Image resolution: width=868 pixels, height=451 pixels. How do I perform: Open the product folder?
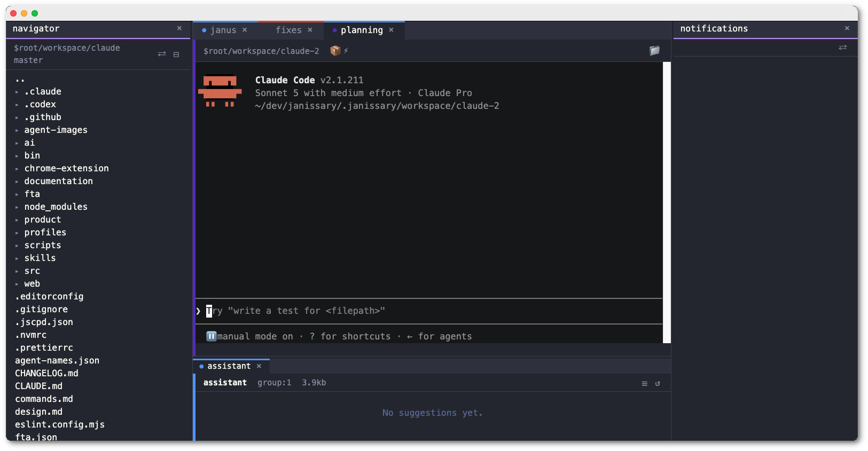pyautogui.click(x=43, y=220)
